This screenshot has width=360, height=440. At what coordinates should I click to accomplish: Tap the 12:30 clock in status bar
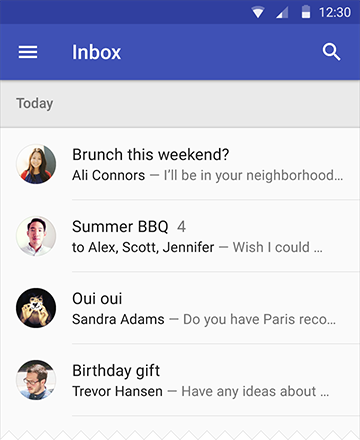point(335,13)
